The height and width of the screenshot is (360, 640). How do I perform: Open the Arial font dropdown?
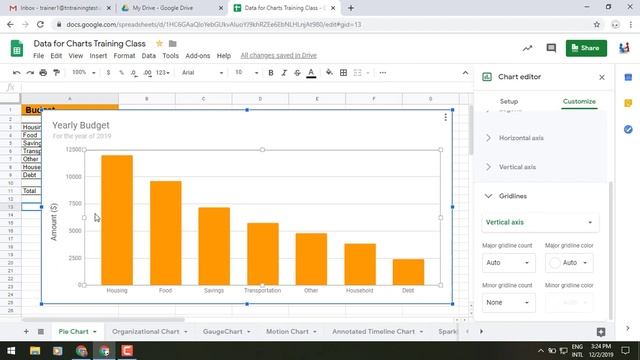(202, 73)
